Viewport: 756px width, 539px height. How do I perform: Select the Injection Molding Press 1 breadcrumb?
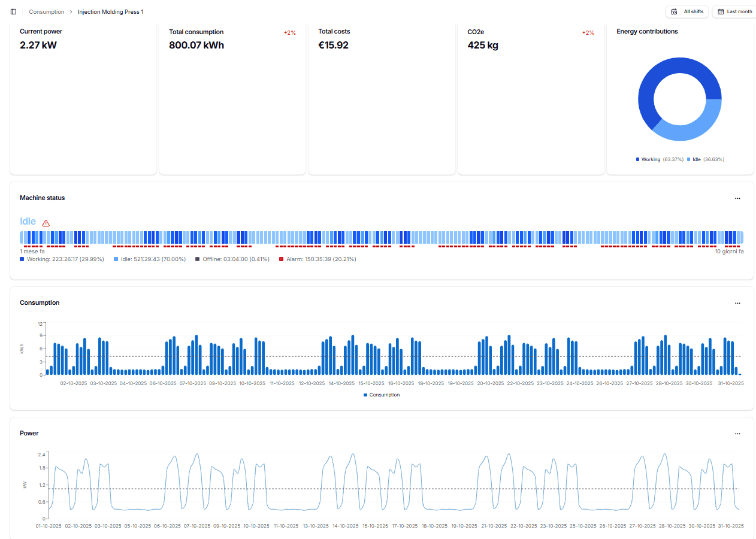coord(110,12)
